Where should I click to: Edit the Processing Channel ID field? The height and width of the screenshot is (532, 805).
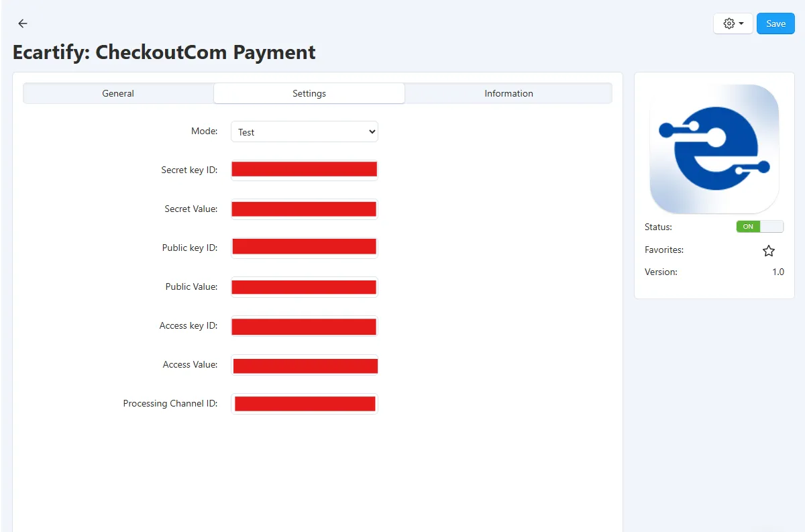[x=305, y=403]
